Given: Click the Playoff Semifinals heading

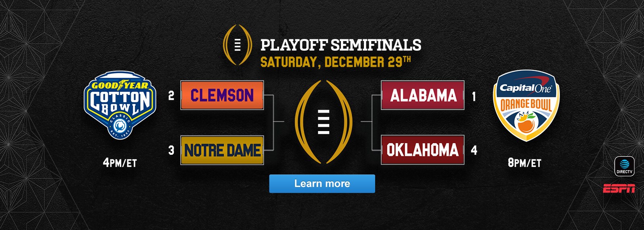Looking at the screenshot, I should point(341,45).
